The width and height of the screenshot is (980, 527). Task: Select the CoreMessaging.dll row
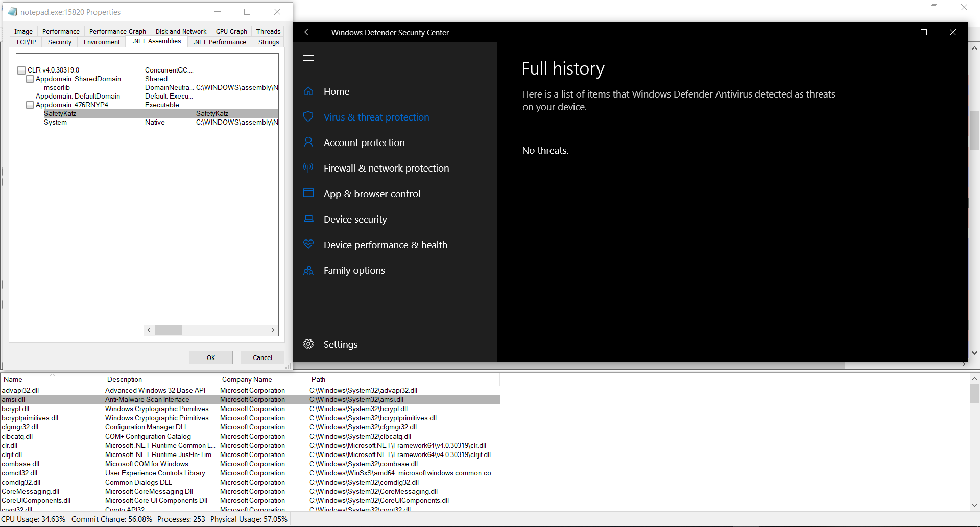click(x=250, y=491)
